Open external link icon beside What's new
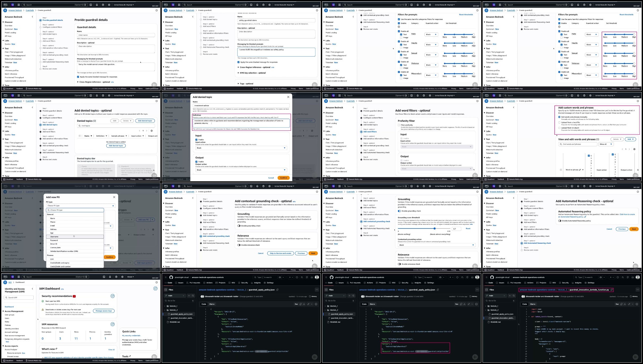 (x=56, y=349)
